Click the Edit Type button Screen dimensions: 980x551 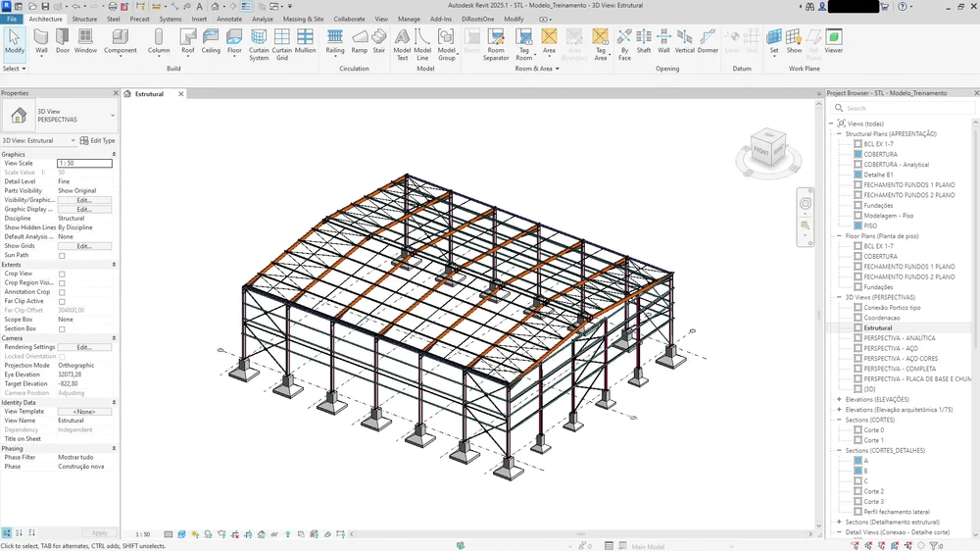97,141
